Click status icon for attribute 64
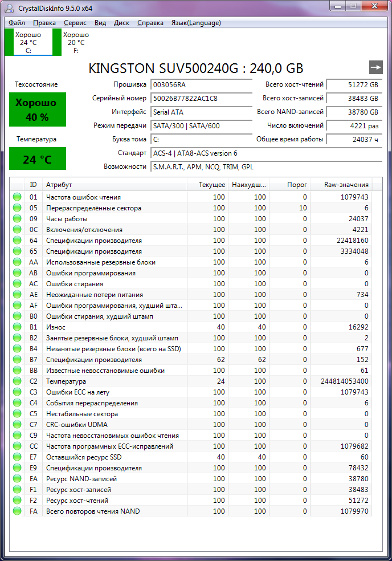This screenshot has width=392, height=561. pos(17,240)
